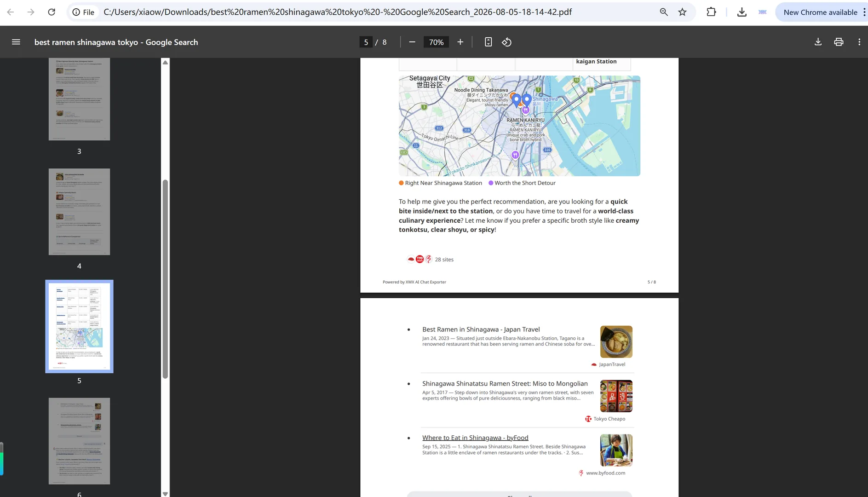Go forward in browser history

pyautogui.click(x=31, y=12)
